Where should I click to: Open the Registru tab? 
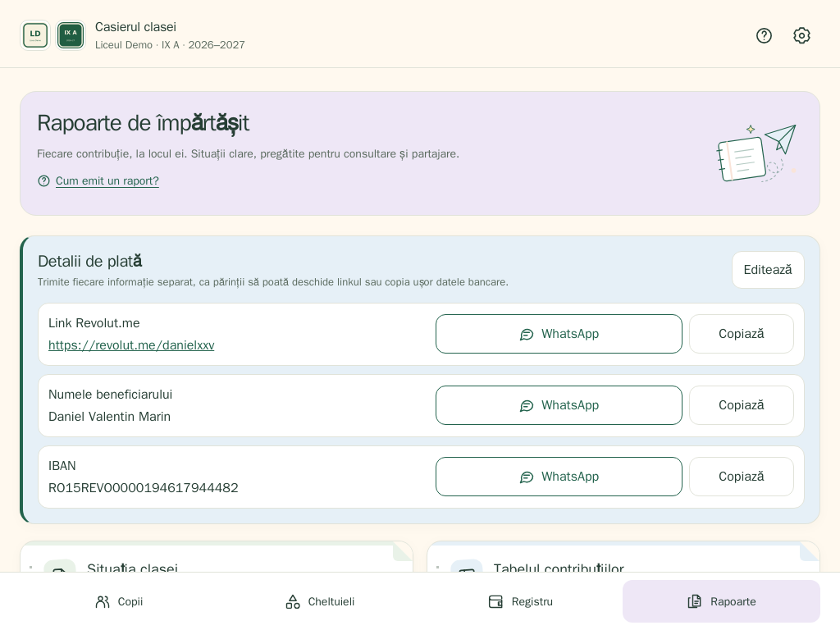(520, 601)
